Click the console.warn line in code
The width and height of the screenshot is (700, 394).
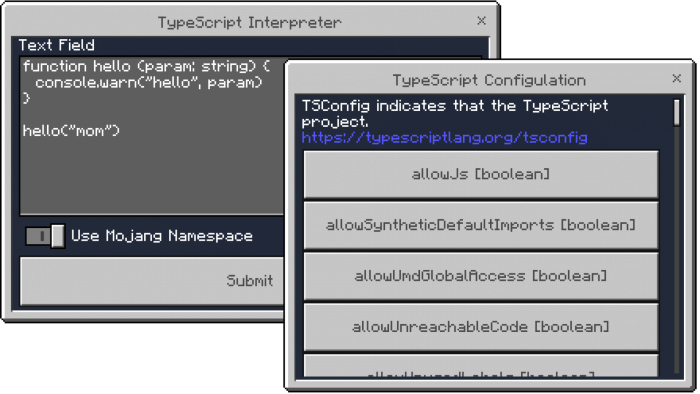[x=149, y=83]
